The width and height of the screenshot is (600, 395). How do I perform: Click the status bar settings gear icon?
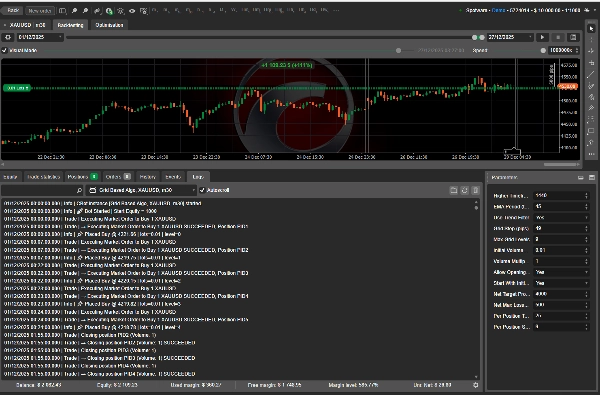point(476,385)
